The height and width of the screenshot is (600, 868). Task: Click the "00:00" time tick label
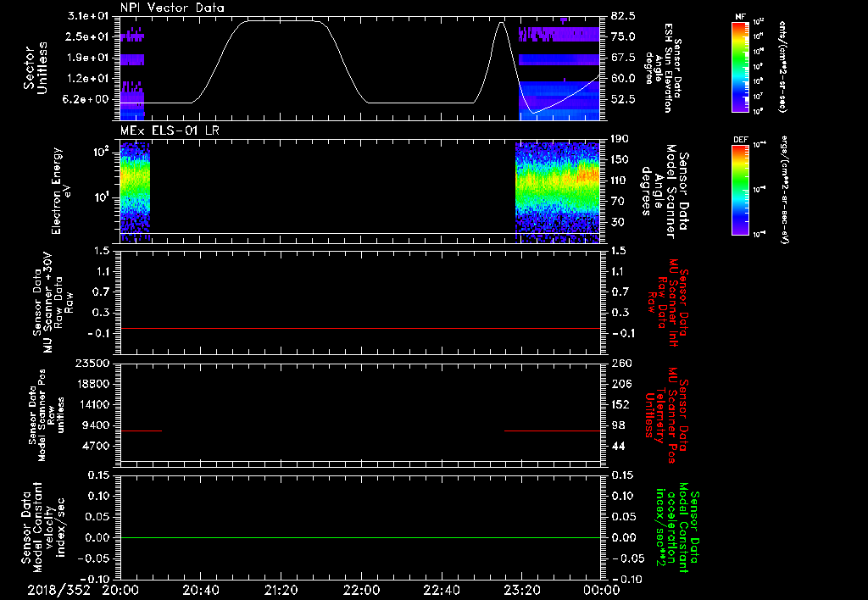(x=602, y=590)
